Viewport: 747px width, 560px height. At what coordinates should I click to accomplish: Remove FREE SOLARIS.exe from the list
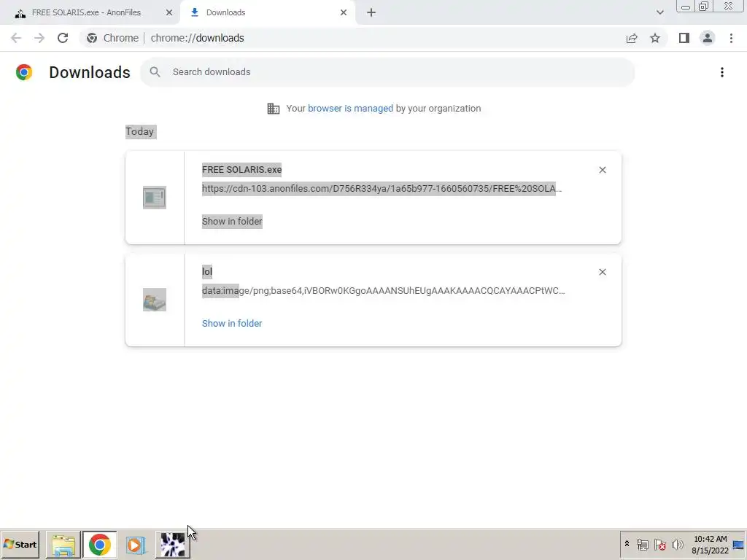[602, 170]
